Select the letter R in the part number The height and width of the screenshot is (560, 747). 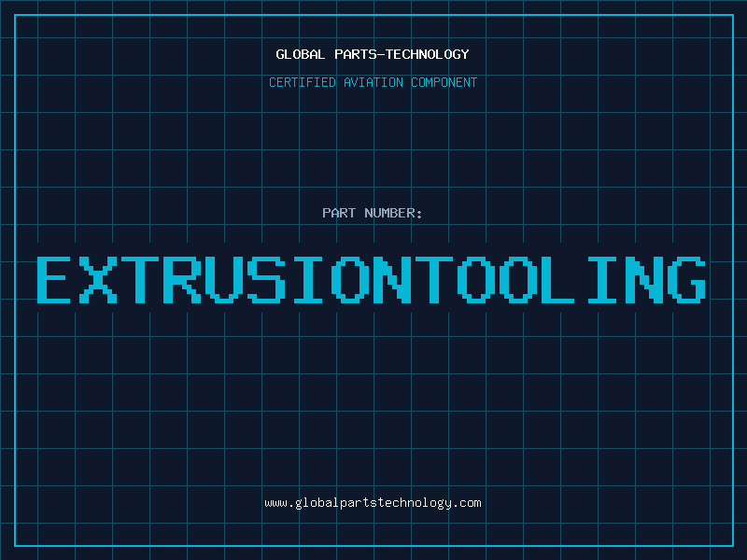pyautogui.click(x=181, y=280)
